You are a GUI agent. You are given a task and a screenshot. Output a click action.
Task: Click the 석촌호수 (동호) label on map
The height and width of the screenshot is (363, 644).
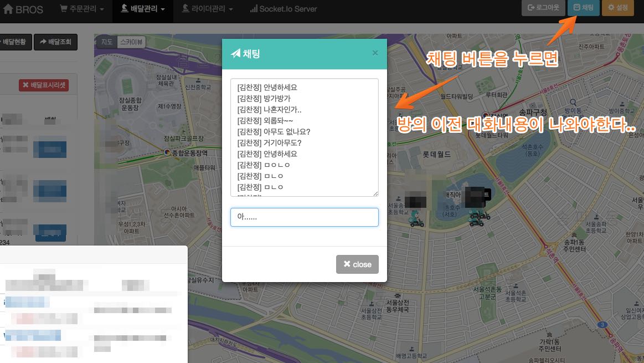coord(532,150)
